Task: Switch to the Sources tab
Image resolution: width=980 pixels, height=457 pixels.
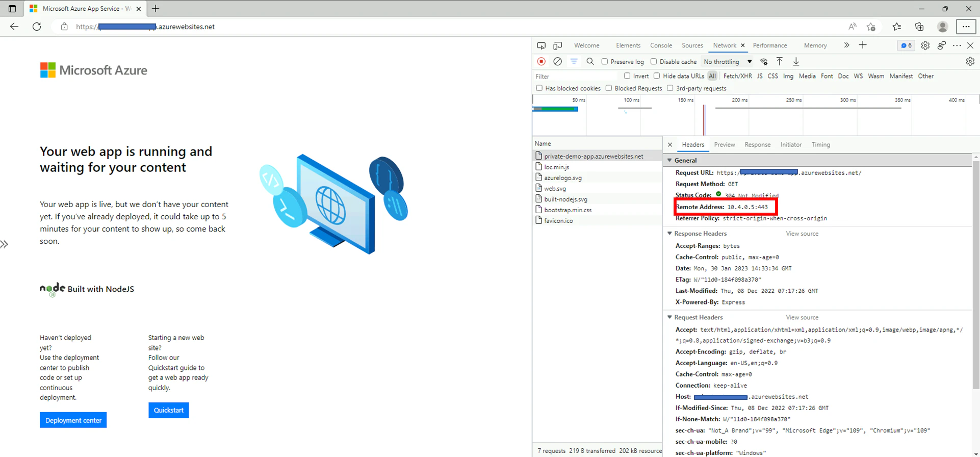Action: point(692,45)
